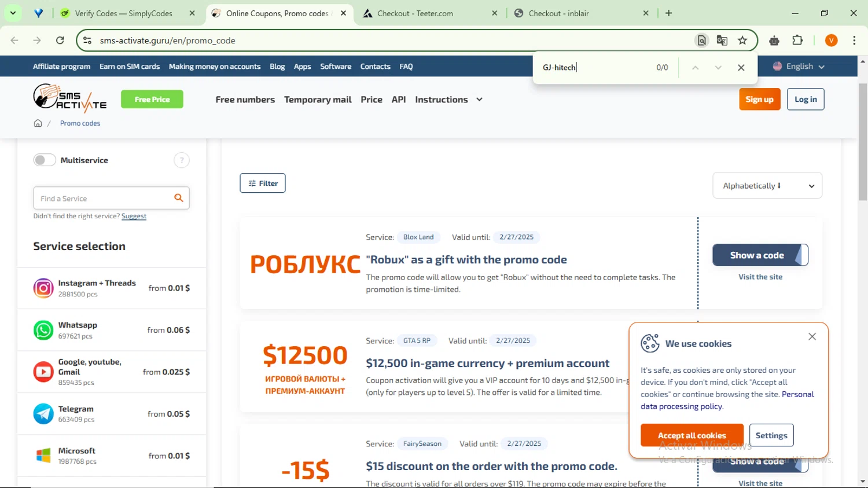Click the robot extension icon in toolbar

click(x=774, y=41)
